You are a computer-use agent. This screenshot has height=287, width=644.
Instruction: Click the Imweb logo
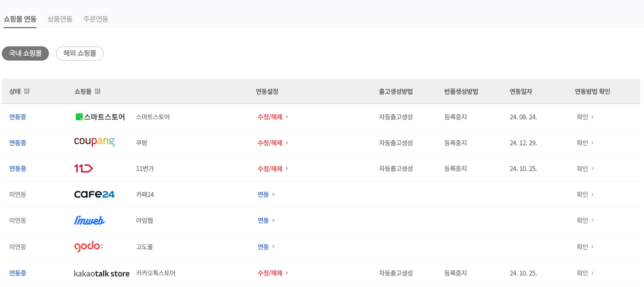click(x=89, y=220)
